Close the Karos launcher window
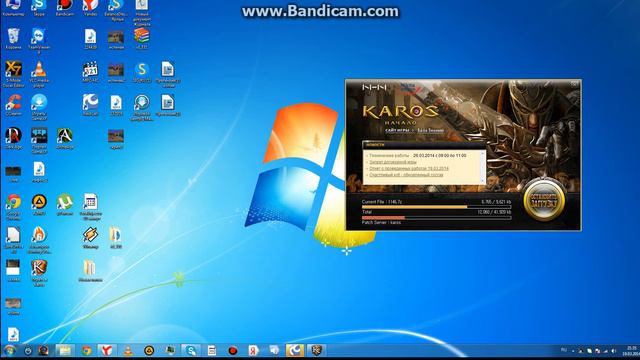Screen dimensions: 640x360 coord(574,84)
